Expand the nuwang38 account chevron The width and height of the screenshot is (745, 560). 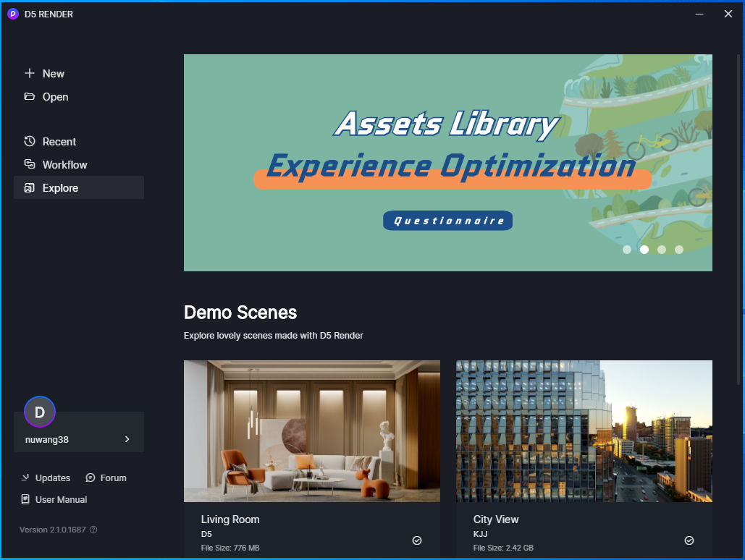pos(127,439)
